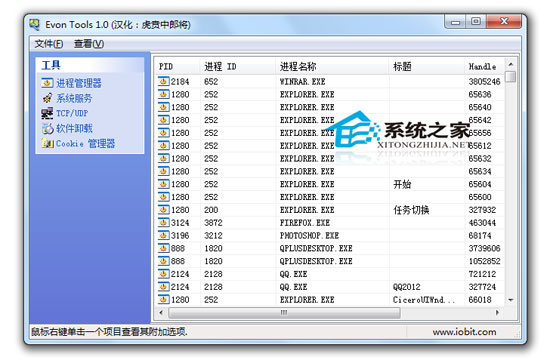Click the Cookie 管理器 sidebar icon
The height and width of the screenshot is (363, 550).
click(x=47, y=143)
